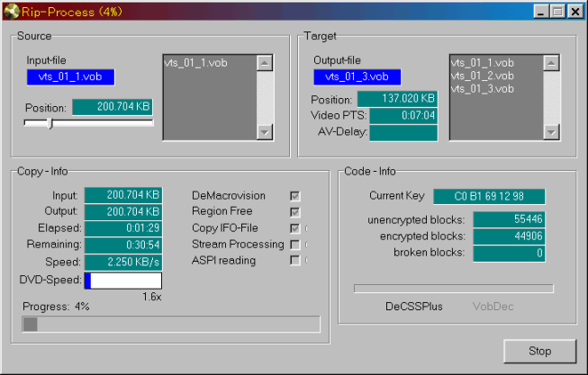
Task: Toggle the Copy IFO-File checkbox
Action: point(294,228)
